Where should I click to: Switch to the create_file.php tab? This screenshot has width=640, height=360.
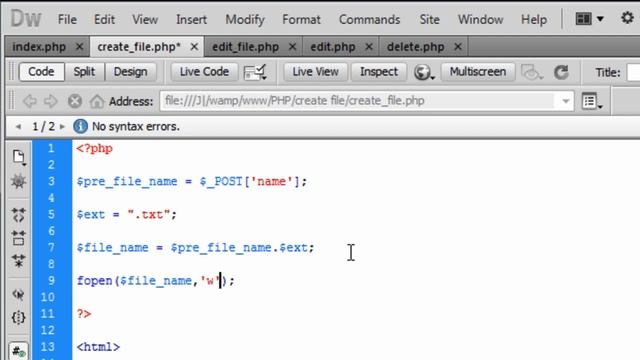tap(139, 47)
